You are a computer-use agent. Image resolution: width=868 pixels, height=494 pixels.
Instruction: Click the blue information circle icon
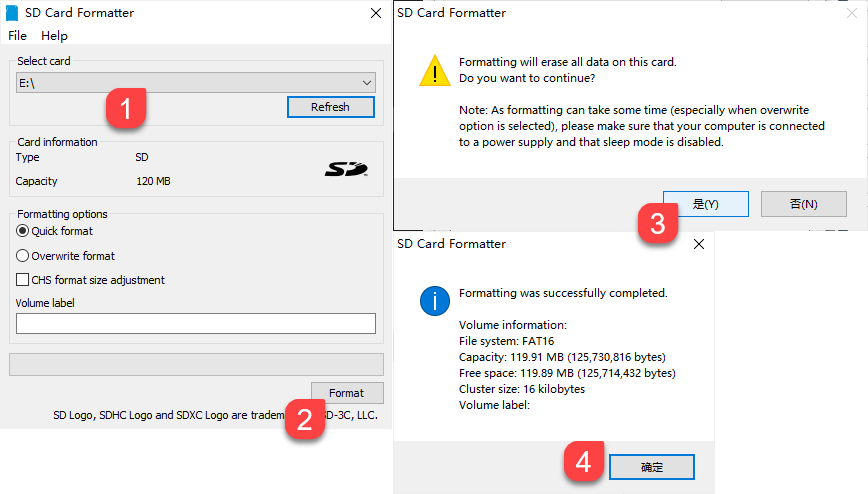tap(435, 301)
